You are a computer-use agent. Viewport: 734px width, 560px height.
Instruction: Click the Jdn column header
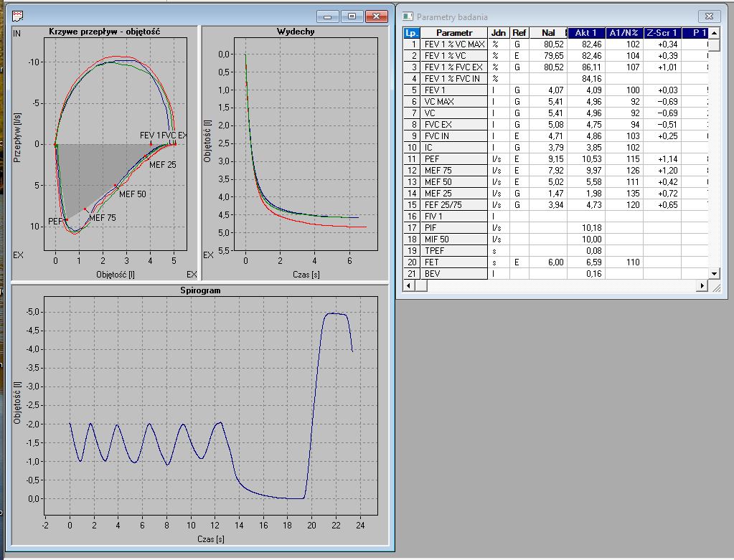[499, 33]
